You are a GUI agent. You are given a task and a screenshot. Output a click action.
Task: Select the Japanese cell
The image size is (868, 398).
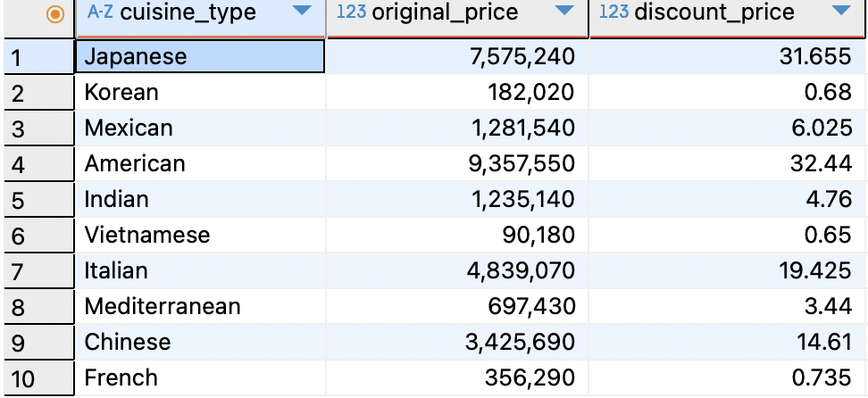(200, 56)
